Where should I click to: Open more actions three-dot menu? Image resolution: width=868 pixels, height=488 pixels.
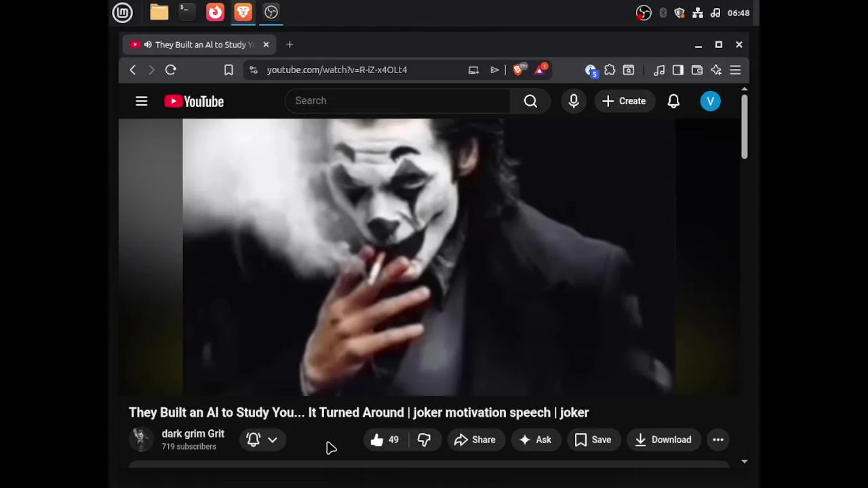click(718, 440)
